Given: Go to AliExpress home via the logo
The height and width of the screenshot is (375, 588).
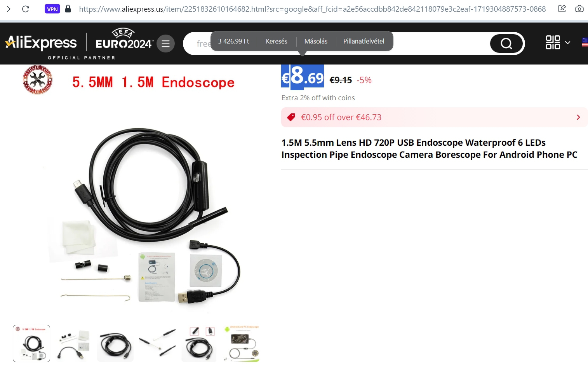Looking at the screenshot, I should pyautogui.click(x=41, y=42).
